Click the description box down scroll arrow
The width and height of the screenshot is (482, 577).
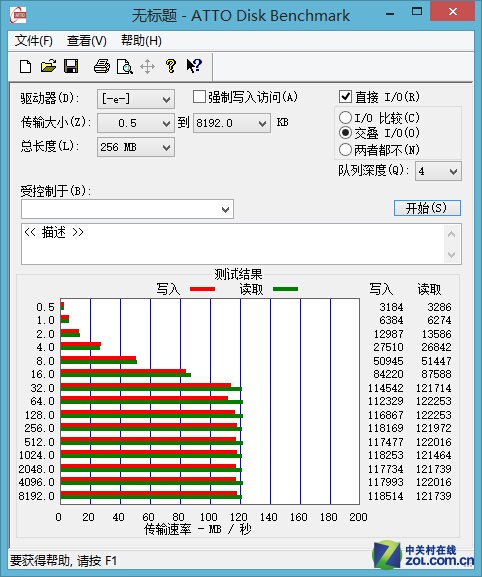pos(451,254)
